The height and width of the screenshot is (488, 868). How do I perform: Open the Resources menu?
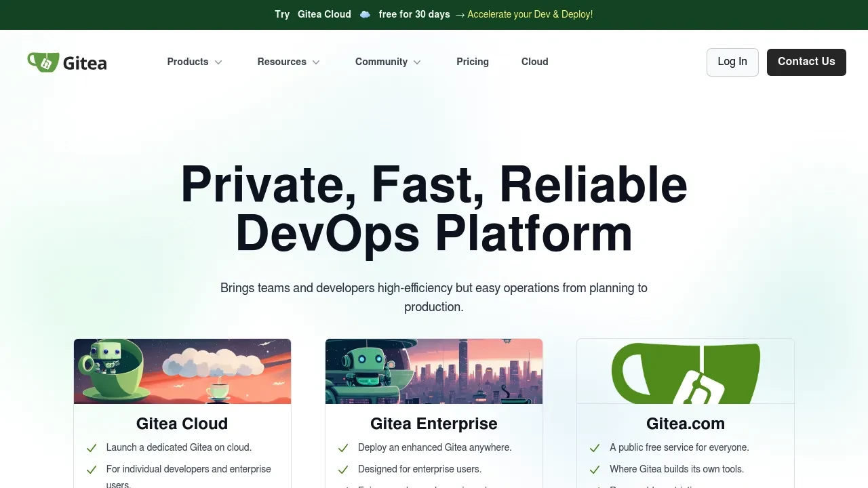point(288,62)
